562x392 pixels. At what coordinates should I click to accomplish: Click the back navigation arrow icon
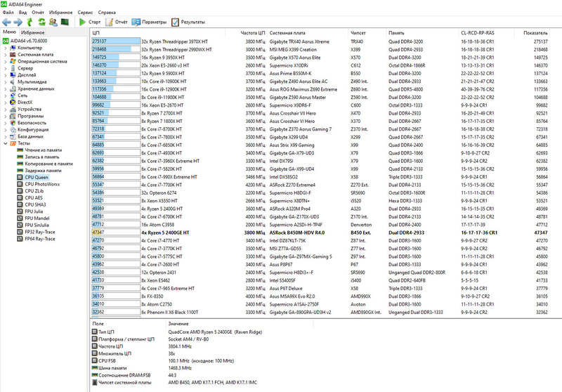(x=7, y=22)
